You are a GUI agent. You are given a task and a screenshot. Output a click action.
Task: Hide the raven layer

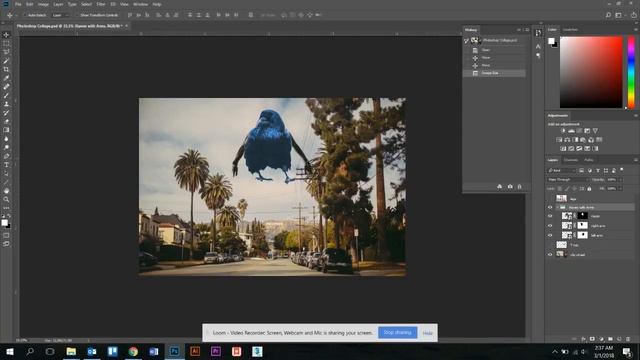tap(550, 216)
